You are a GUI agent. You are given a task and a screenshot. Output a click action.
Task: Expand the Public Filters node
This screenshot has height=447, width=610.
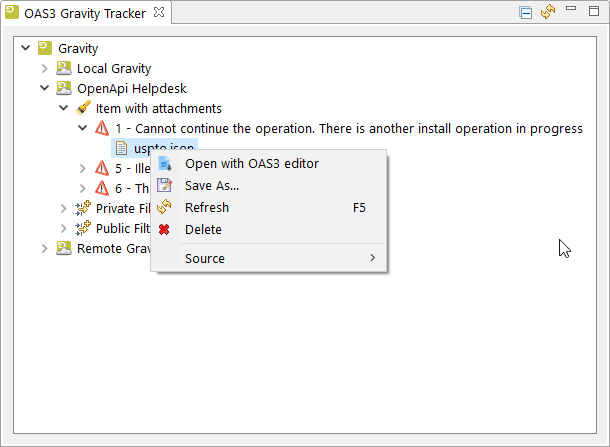(63, 228)
